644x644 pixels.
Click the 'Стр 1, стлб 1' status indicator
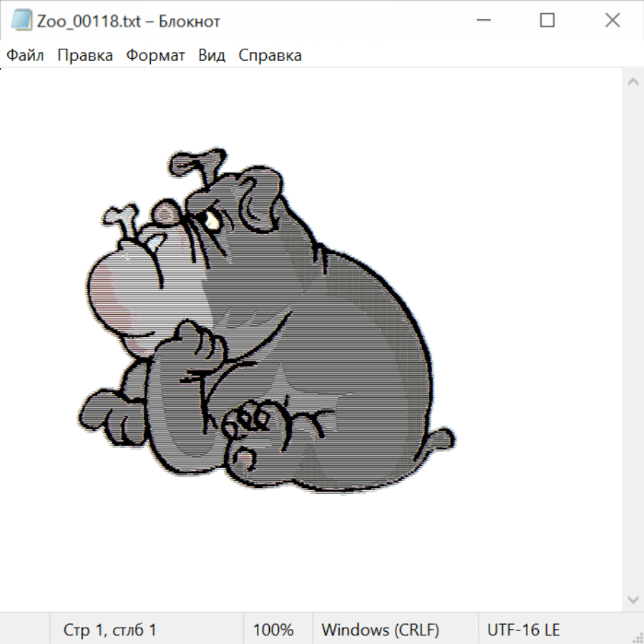pyautogui.click(x=109, y=630)
